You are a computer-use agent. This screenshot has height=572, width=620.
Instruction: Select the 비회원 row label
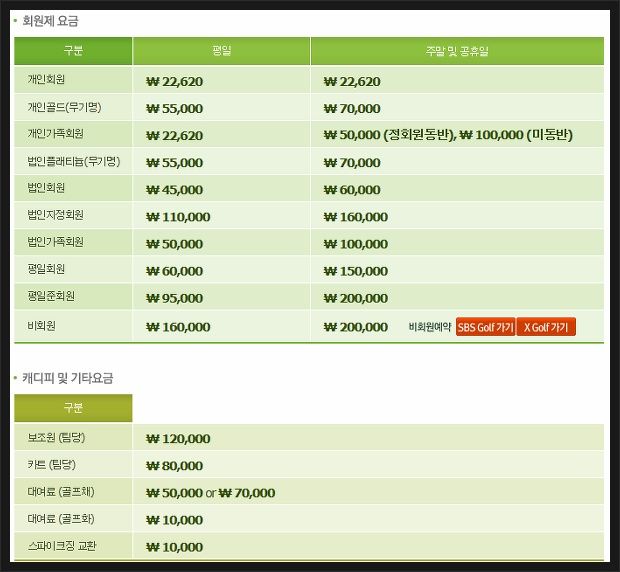[42, 326]
